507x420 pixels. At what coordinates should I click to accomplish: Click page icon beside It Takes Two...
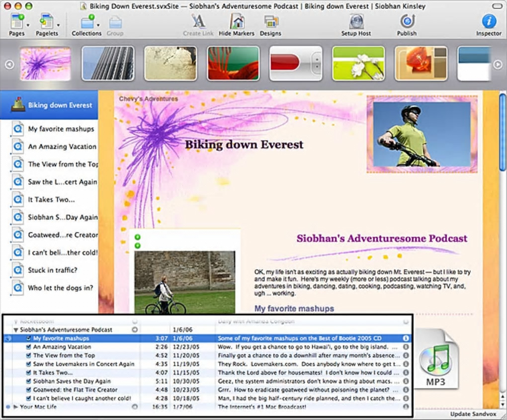tap(17, 199)
